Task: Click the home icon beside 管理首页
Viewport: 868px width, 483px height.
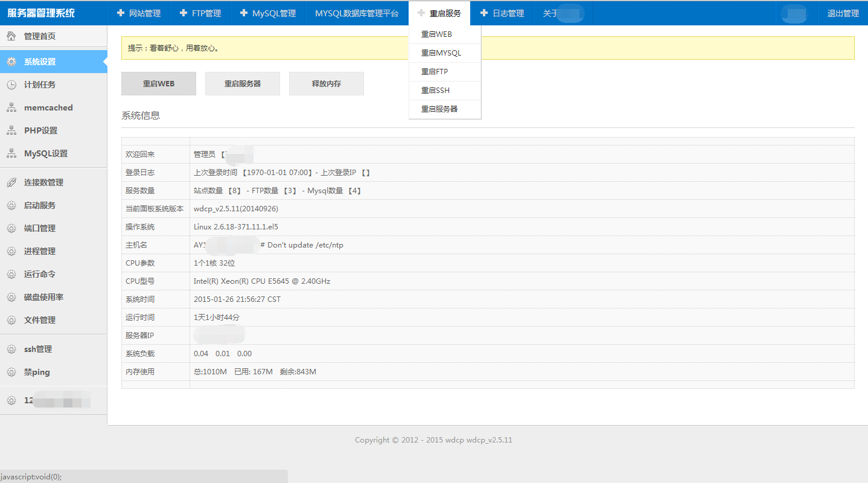Action: click(x=11, y=36)
